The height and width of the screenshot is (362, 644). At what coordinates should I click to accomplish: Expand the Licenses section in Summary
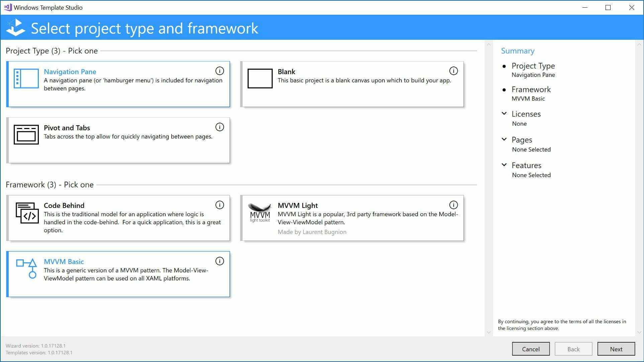coord(504,113)
